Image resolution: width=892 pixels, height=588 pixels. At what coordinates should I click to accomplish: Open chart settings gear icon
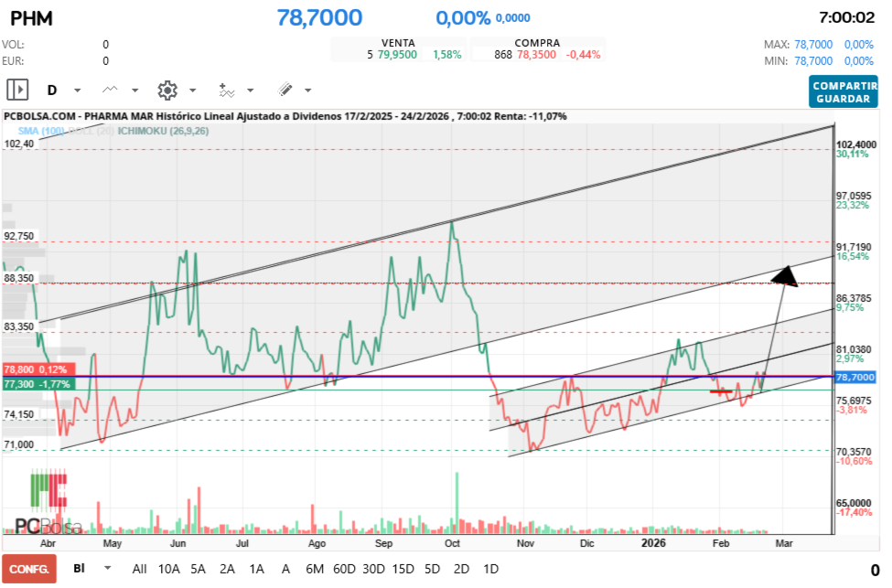tap(167, 90)
